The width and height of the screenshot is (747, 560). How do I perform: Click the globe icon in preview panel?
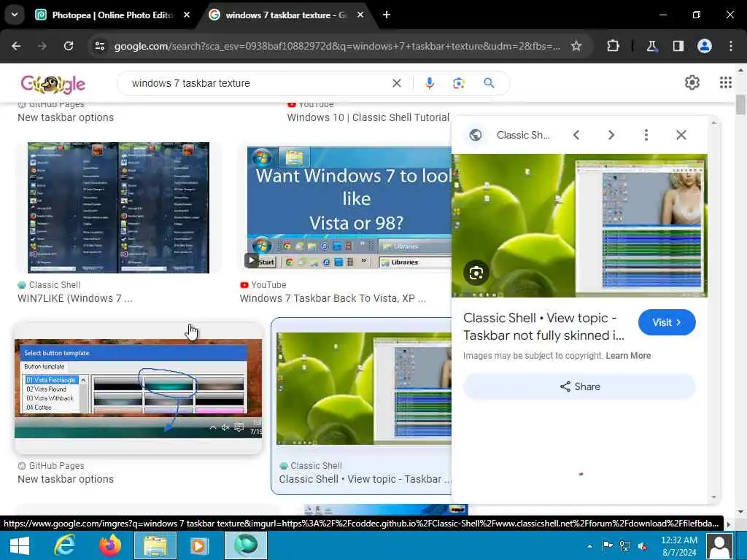(x=476, y=135)
